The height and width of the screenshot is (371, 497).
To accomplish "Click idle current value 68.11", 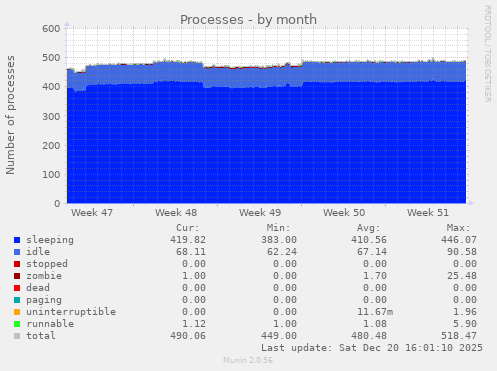I will click(191, 252).
